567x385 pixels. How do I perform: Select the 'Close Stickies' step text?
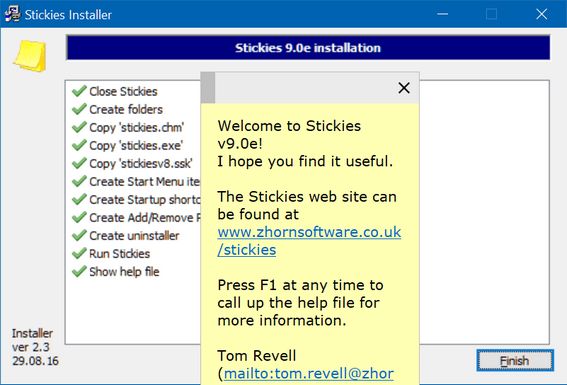[x=123, y=91]
